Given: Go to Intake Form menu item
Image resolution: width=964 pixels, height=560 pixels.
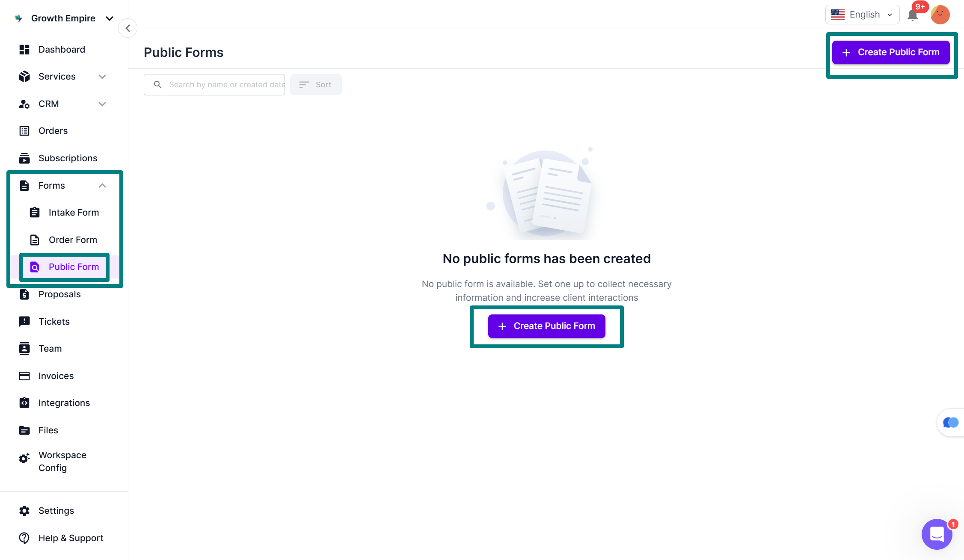Looking at the screenshot, I should click(74, 212).
